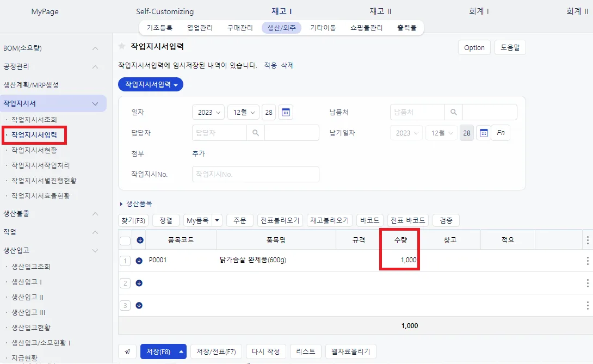Open 작업지시서현황 in sidebar

[34, 150]
